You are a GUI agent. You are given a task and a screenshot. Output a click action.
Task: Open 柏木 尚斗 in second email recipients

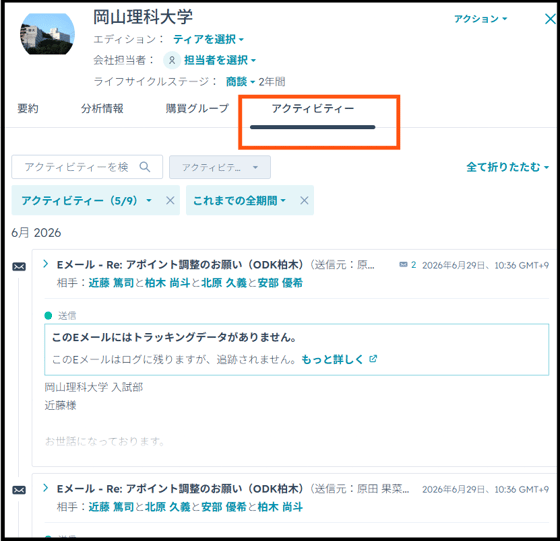click(280, 507)
